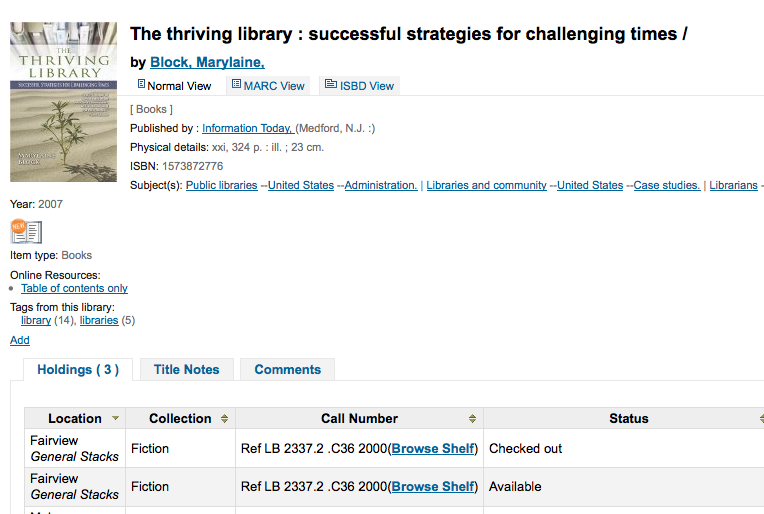Click the 'libraries' tag link
Screen dimensions: 764x514
tap(99, 320)
